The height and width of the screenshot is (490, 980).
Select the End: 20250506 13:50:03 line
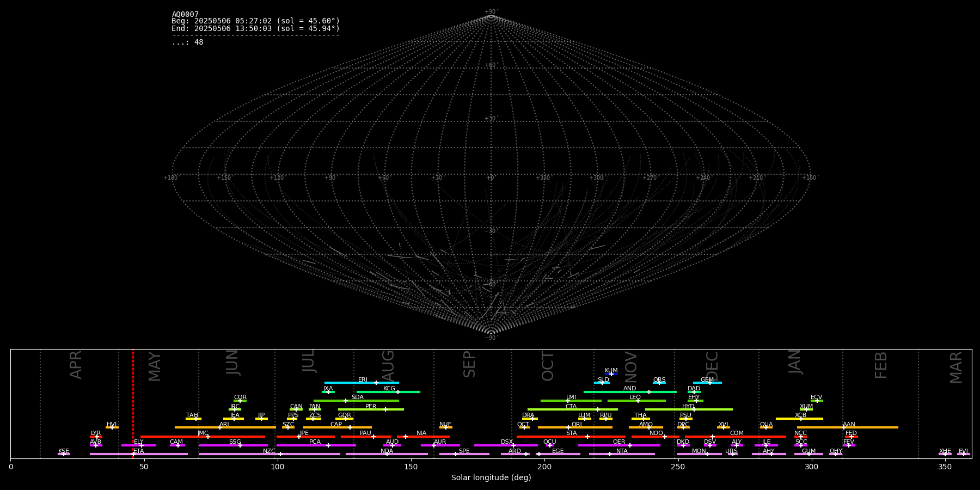pyautogui.click(x=255, y=28)
